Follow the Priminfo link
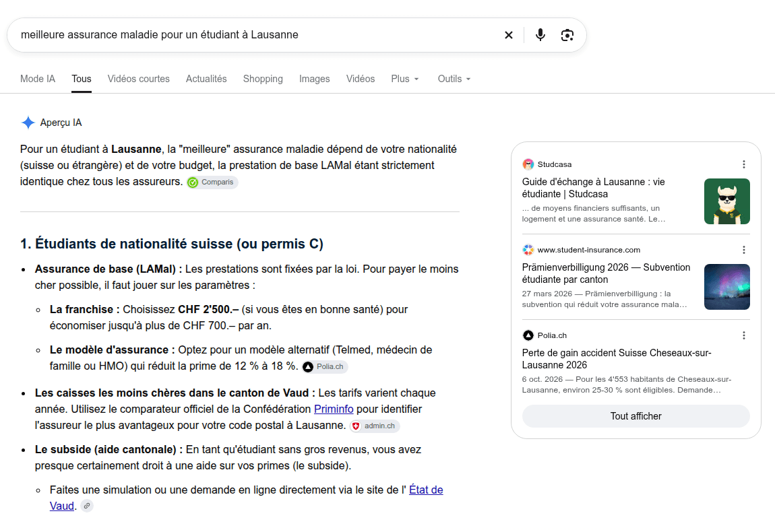This screenshot has height=532, width=775. [334, 409]
